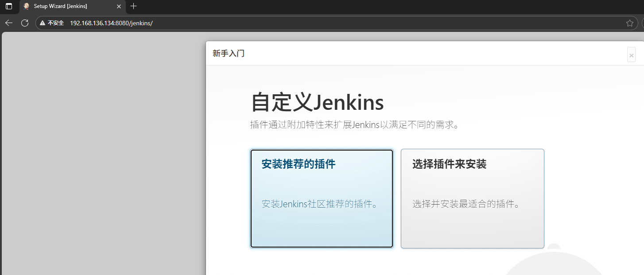The height and width of the screenshot is (275, 644).
Task: Navigate back using the back arrow
Action: (x=8, y=23)
